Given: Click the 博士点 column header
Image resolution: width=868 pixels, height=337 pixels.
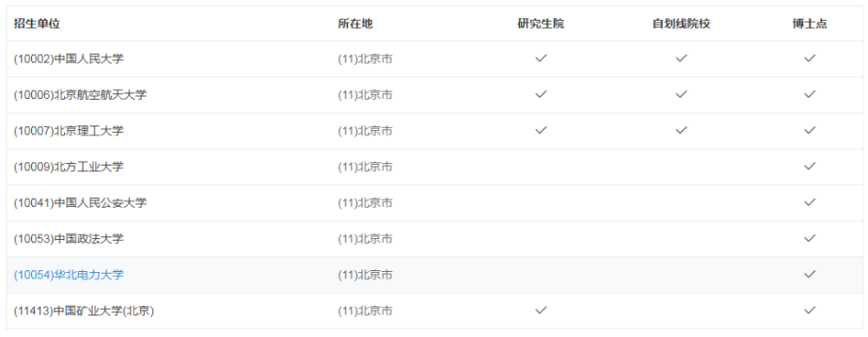Looking at the screenshot, I should [x=810, y=23].
